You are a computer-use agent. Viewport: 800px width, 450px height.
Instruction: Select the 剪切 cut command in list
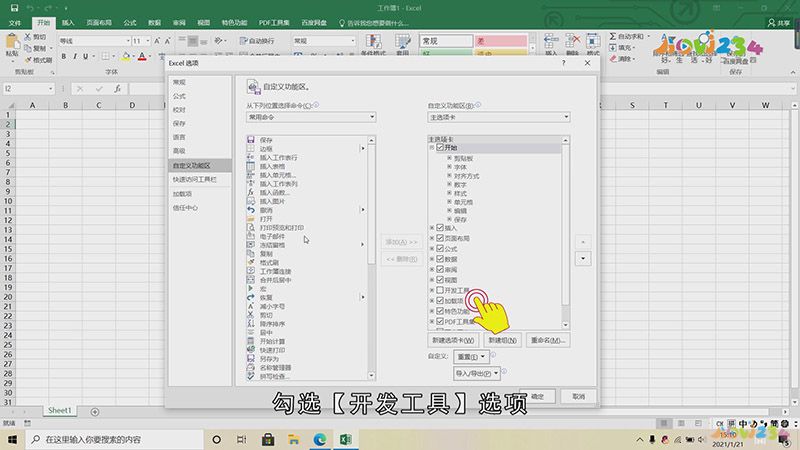(x=266, y=315)
